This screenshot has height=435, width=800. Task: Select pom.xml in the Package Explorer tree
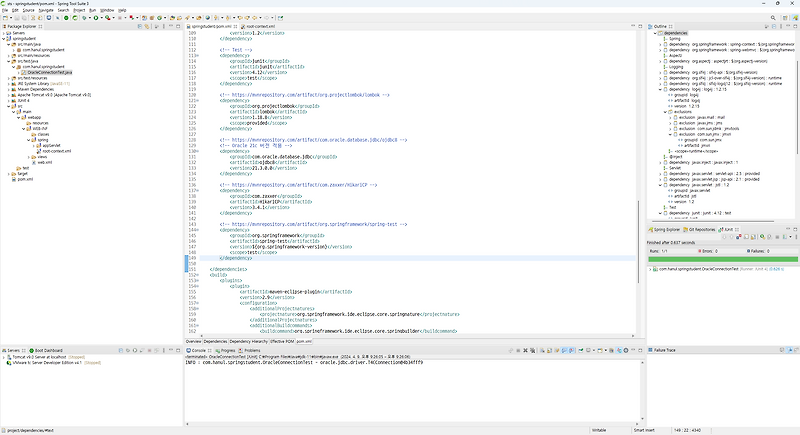[22, 179]
